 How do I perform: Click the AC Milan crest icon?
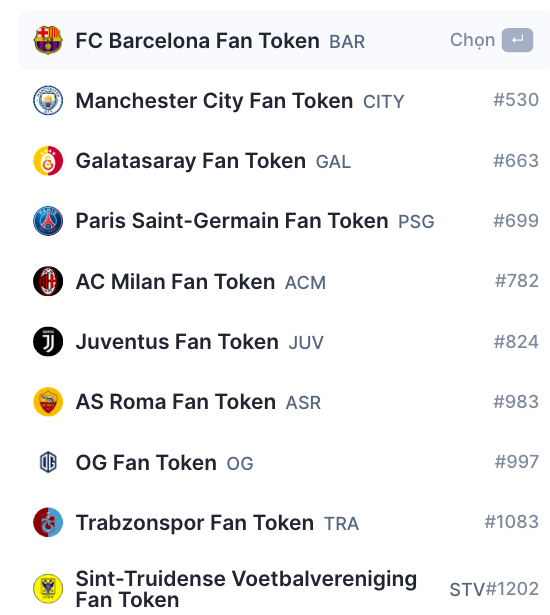(x=48, y=281)
